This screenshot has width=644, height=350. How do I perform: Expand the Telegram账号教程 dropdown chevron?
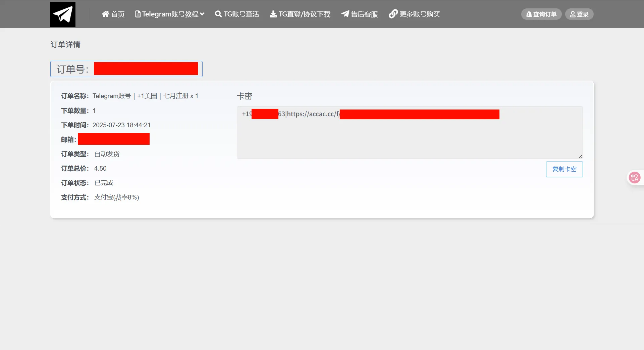pos(202,14)
